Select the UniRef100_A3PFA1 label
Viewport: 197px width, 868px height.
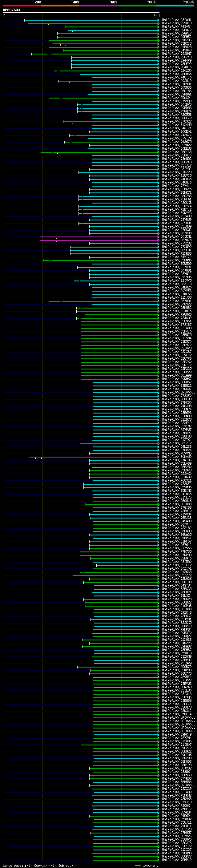(x=176, y=199)
